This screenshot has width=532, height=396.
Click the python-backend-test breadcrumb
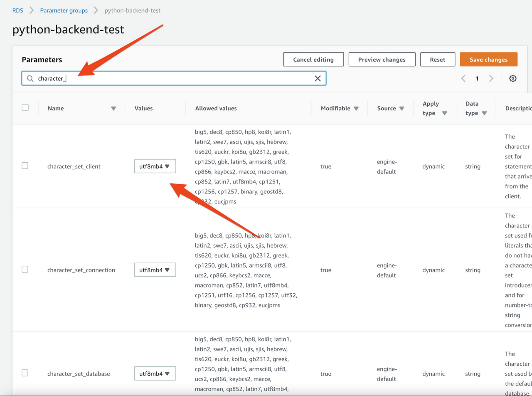tap(133, 10)
